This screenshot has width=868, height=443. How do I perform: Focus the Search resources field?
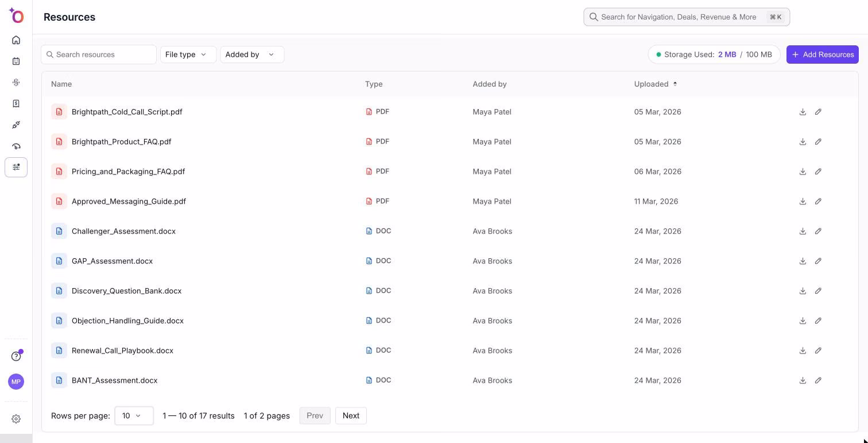(x=99, y=55)
